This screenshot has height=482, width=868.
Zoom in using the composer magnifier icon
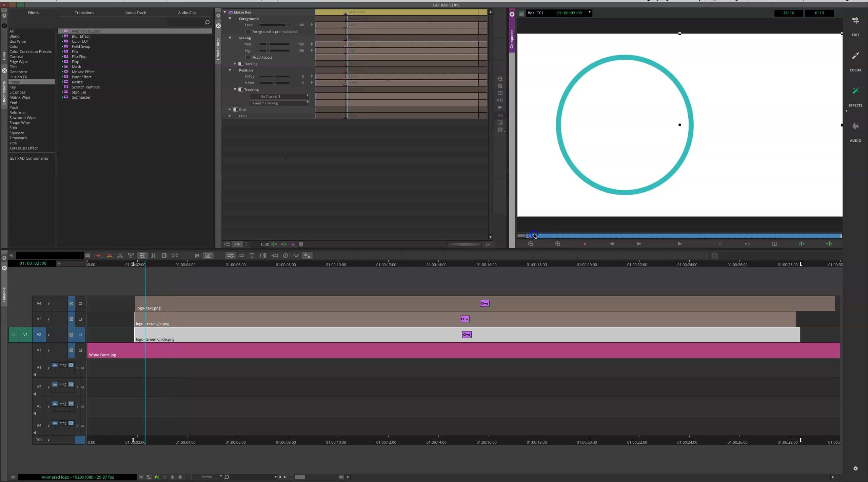[558, 244]
